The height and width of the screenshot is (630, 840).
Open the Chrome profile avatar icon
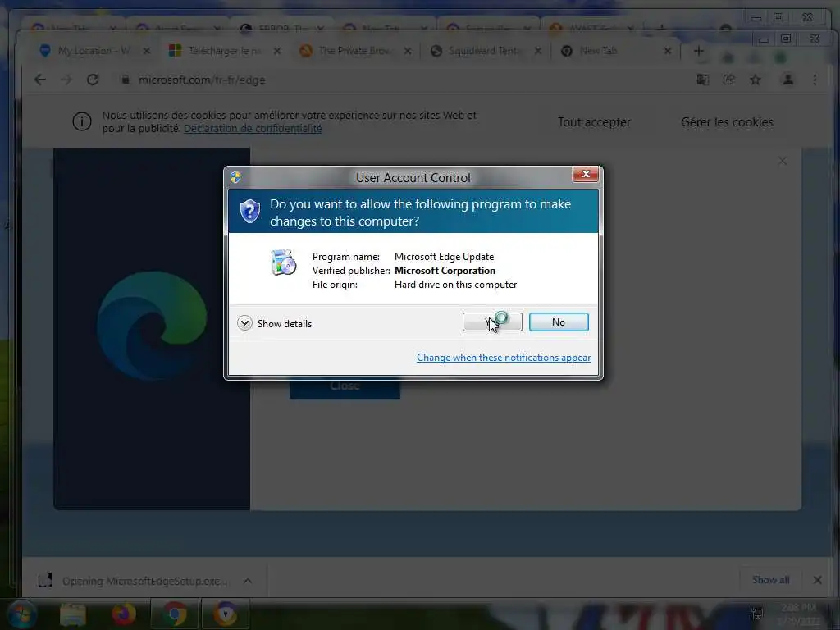[788, 80]
